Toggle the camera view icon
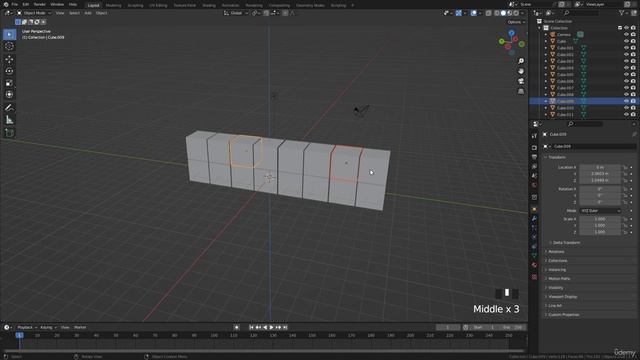This screenshot has width=640, height=360. 521,81
